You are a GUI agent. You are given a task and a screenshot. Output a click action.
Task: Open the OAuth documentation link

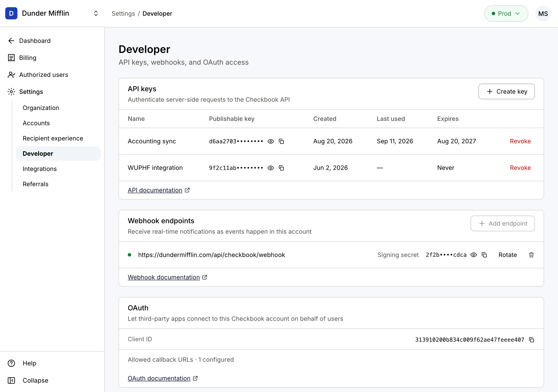point(159,378)
